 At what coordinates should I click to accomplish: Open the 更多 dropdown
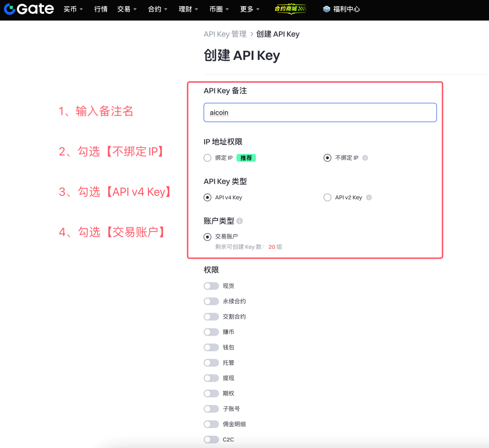tap(247, 9)
